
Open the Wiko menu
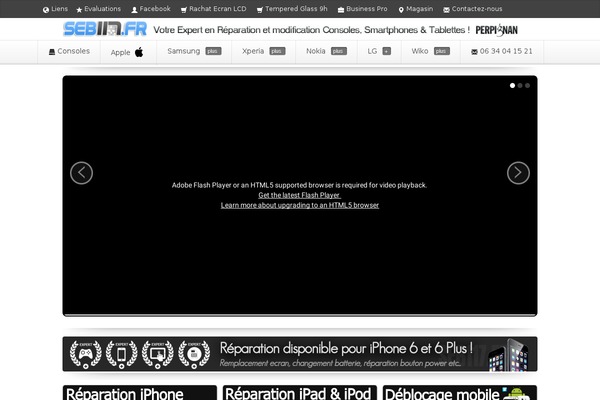click(x=420, y=51)
